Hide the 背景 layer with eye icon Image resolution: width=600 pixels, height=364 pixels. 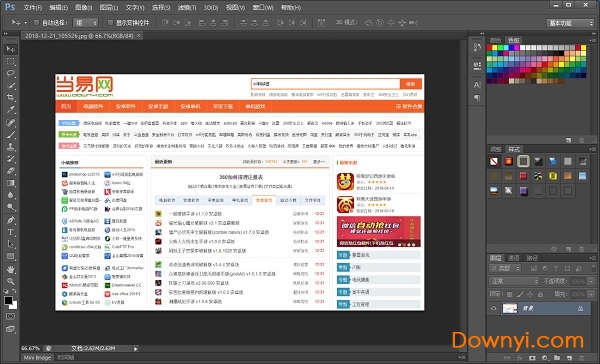point(494,308)
